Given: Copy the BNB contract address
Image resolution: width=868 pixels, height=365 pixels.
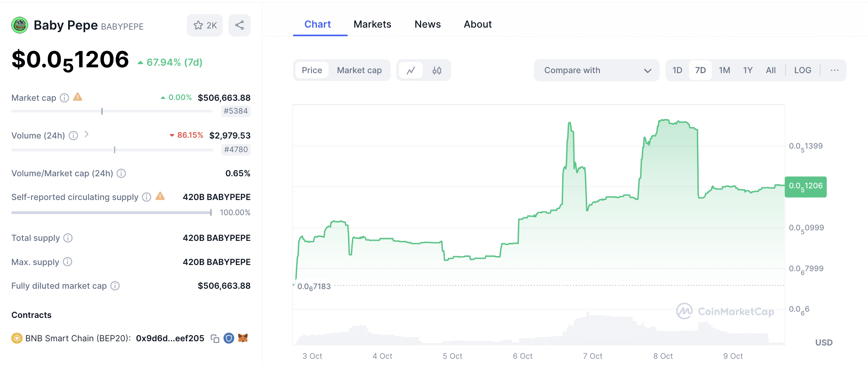Looking at the screenshot, I should pyautogui.click(x=215, y=339).
